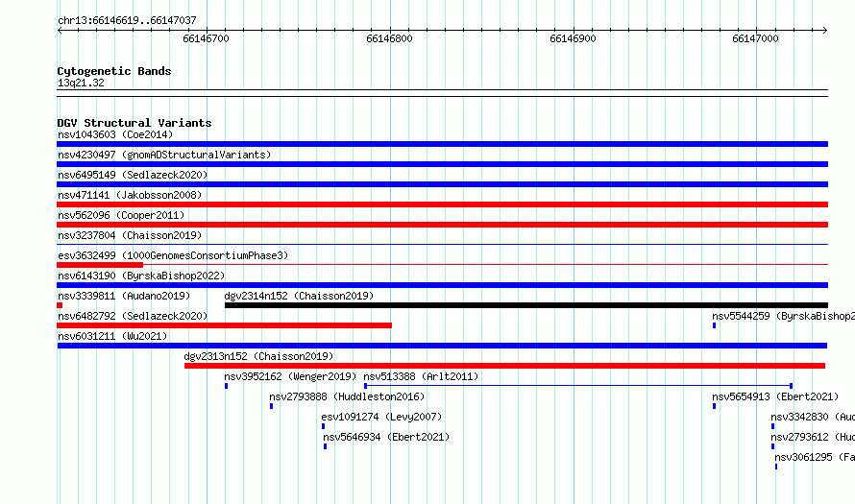855x504 pixels.
Task: Open nsv562096 (Cooper2011) variant label
Action: 121,215
